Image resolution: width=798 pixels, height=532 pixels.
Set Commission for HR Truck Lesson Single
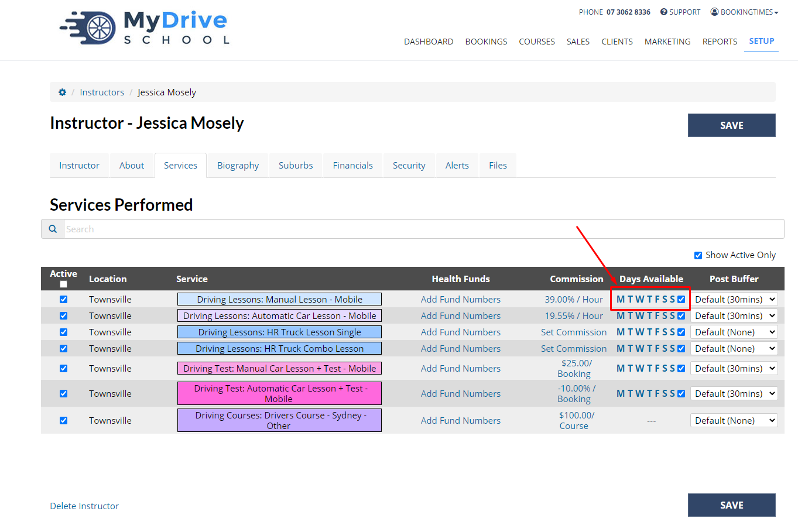(574, 332)
